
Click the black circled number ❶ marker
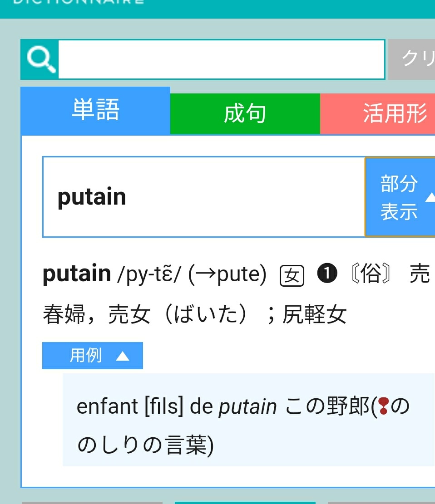(x=327, y=275)
